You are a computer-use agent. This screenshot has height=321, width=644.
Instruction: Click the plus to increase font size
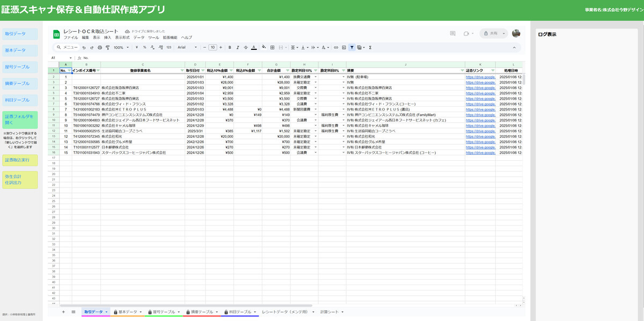click(221, 47)
